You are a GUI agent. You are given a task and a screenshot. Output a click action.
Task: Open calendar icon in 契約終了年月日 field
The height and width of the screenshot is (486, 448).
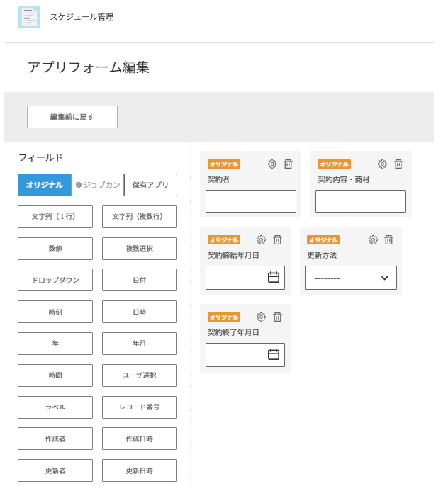(x=274, y=354)
